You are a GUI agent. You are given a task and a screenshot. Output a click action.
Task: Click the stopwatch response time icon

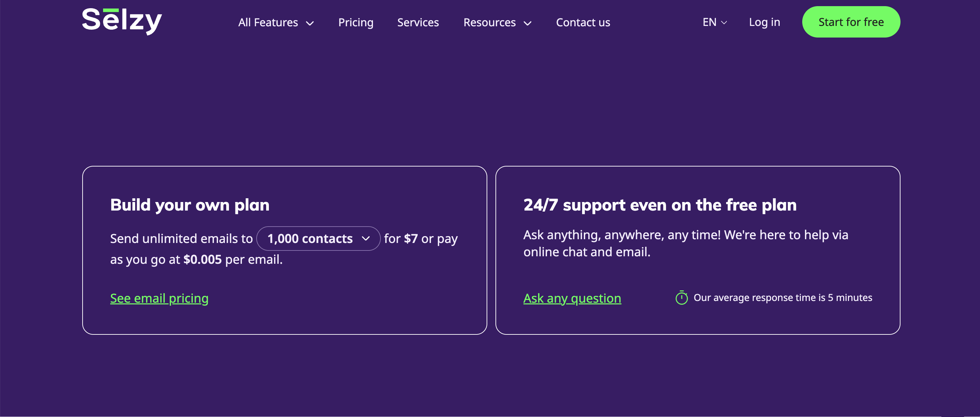click(x=681, y=298)
